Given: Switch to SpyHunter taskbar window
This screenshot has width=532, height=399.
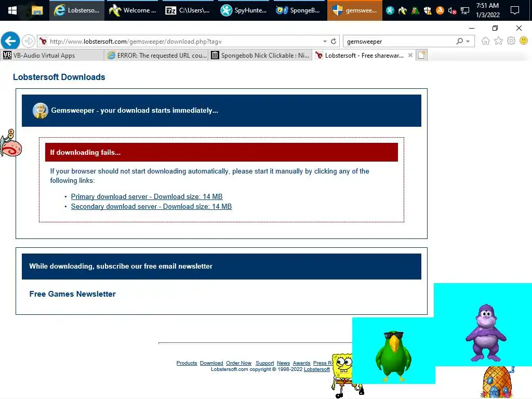Looking at the screenshot, I should point(243,10).
